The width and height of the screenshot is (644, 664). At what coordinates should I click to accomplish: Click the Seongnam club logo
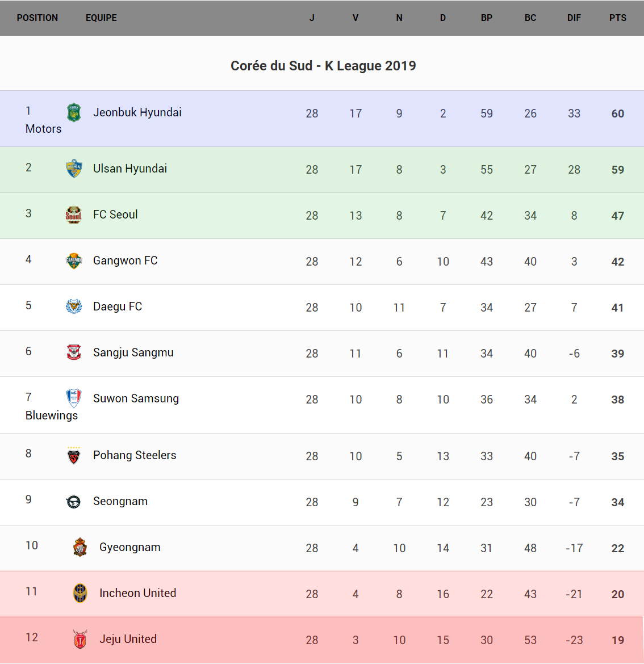[74, 501]
